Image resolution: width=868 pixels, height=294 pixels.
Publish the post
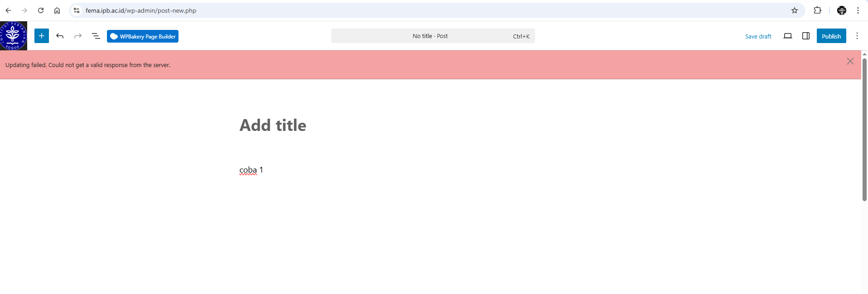pyautogui.click(x=831, y=36)
